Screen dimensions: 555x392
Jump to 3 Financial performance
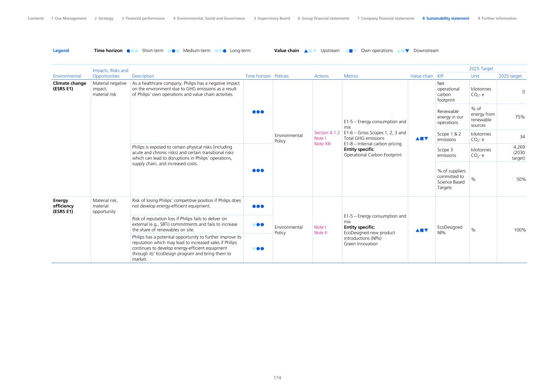pos(143,18)
